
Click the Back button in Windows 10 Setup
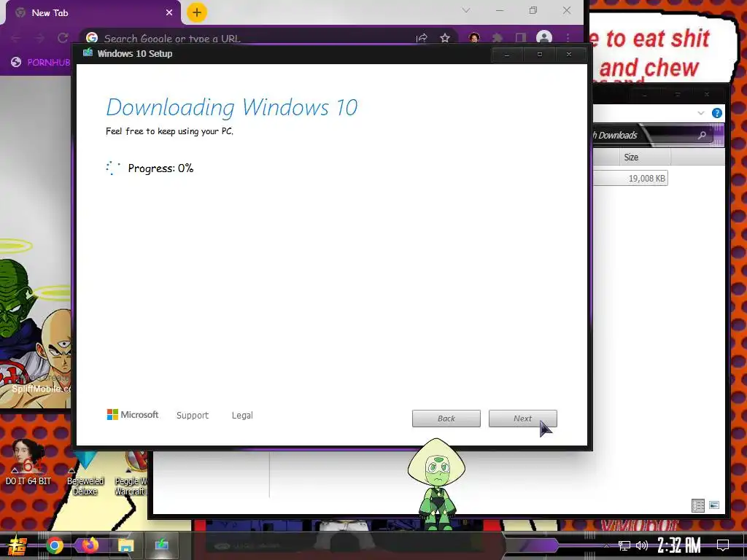tap(446, 419)
